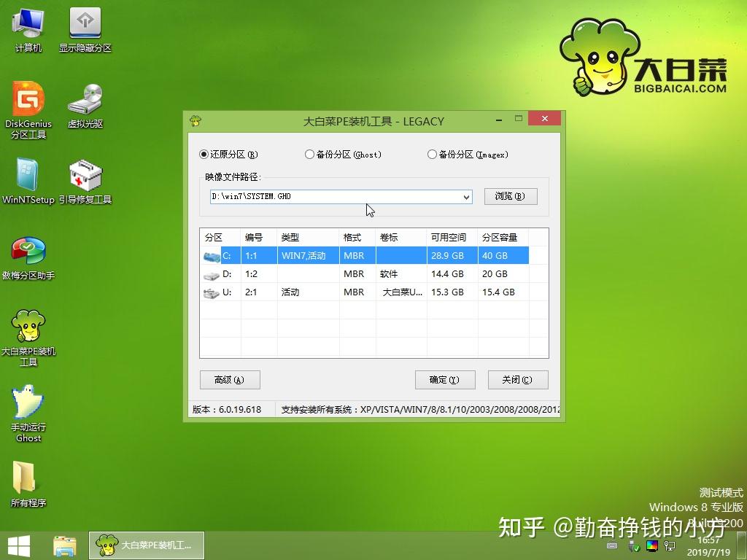Click the 14.4 GB free space cell
Image resolution: width=747 pixels, height=560 pixels.
pyautogui.click(x=452, y=274)
